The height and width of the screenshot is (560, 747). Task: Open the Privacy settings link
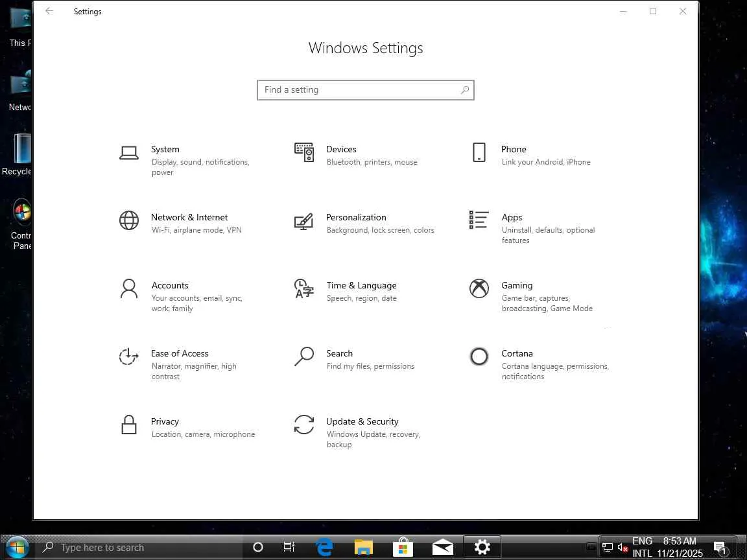pos(165,421)
